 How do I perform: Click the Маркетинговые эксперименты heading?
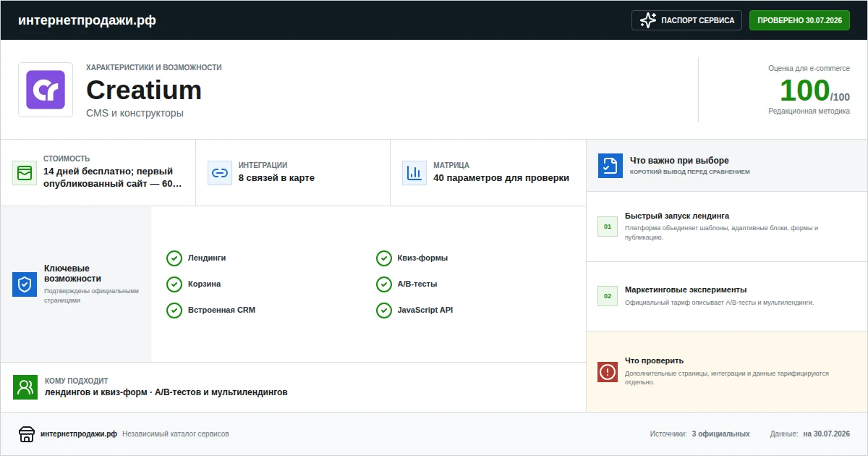[686, 290]
